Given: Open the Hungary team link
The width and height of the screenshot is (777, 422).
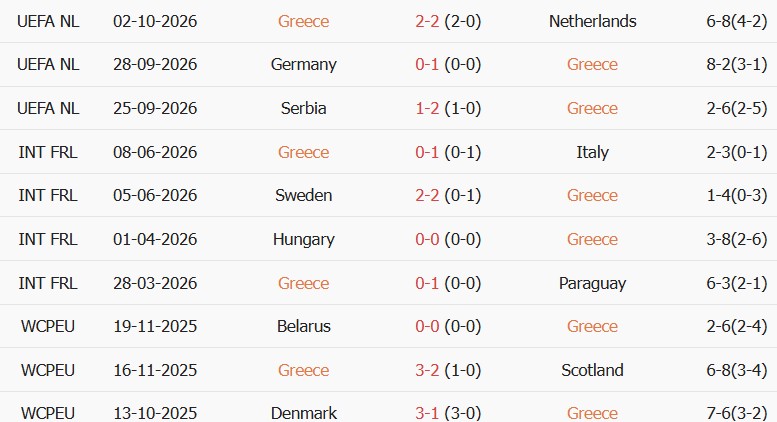Looking at the screenshot, I should (303, 239).
